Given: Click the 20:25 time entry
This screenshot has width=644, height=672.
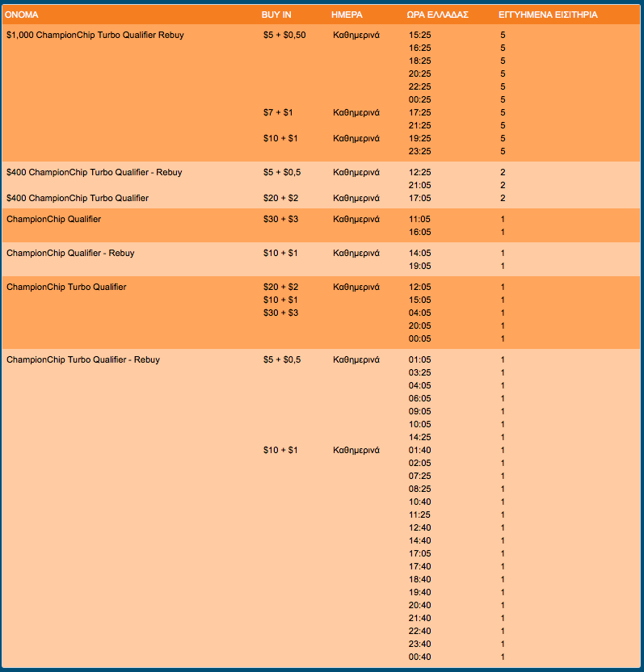Looking at the screenshot, I should (x=419, y=73).
